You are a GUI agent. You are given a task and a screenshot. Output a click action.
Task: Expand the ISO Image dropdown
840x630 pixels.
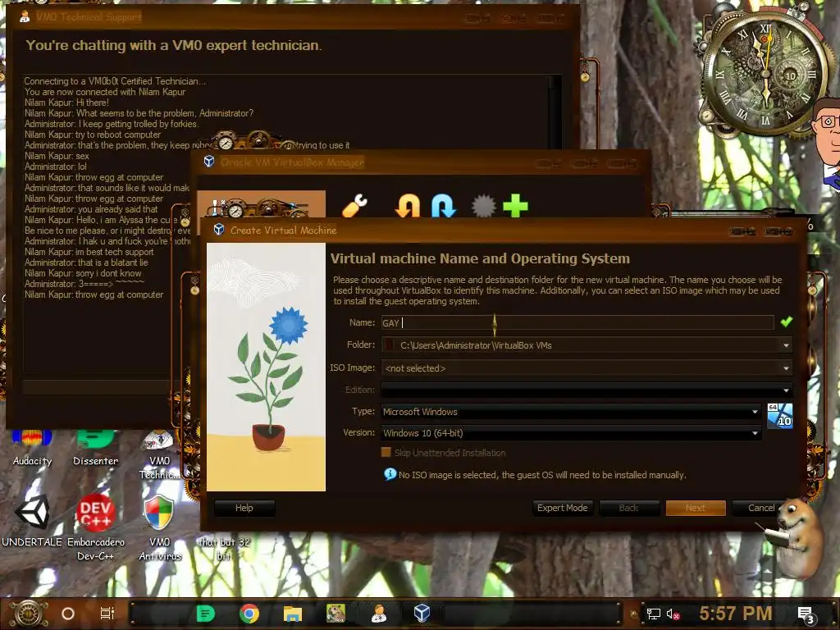pyautogui.click(x=786, y=368)
